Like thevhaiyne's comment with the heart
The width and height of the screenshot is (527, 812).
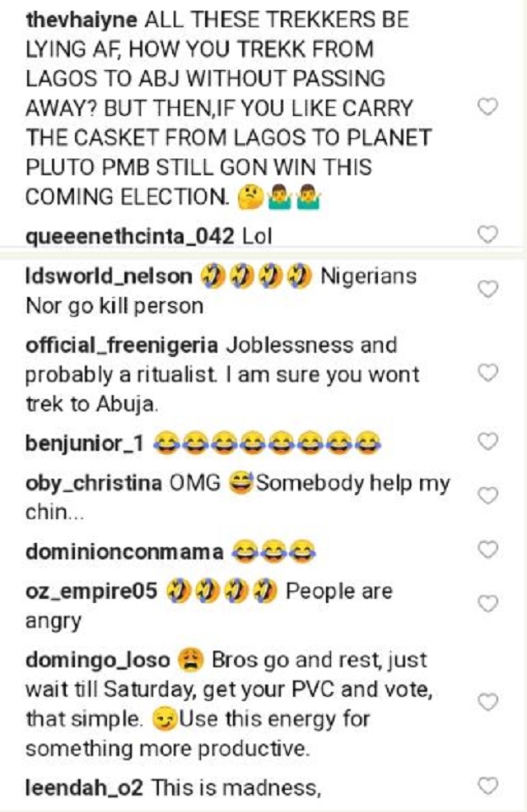[487, 107]
